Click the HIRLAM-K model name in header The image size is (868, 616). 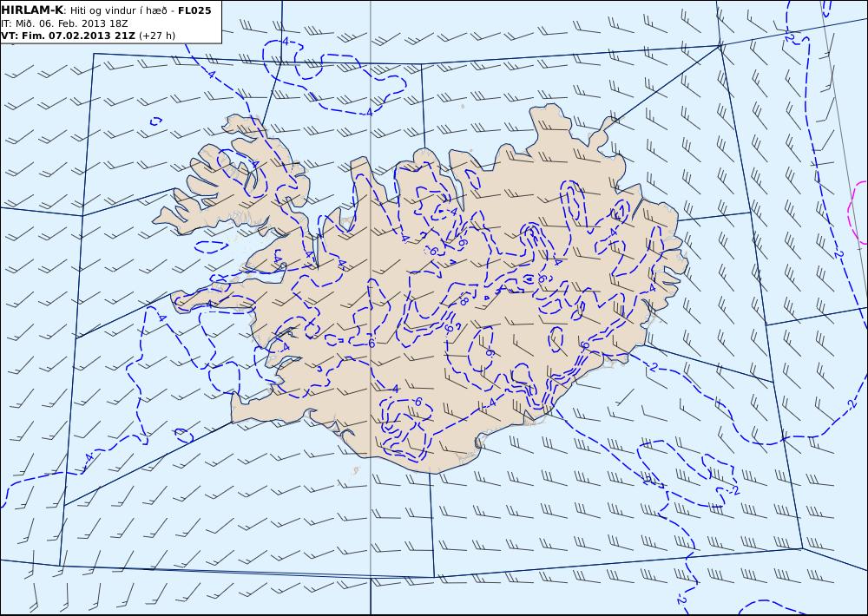pos(32,10)
